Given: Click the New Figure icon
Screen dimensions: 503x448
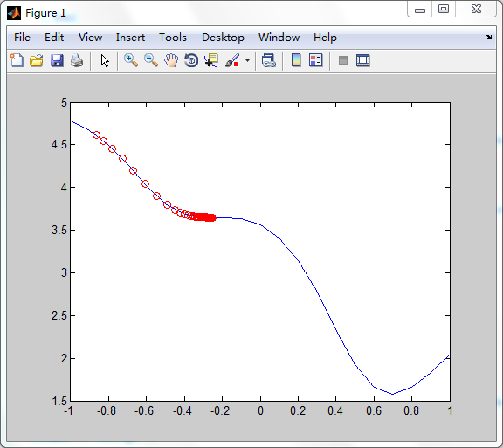Looking at the screenshot, I should 17,60.
